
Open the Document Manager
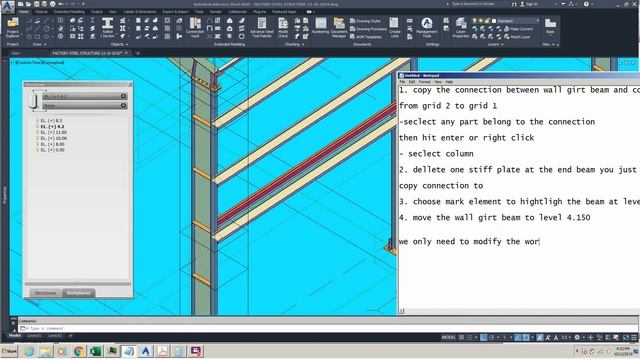point(339,28)
